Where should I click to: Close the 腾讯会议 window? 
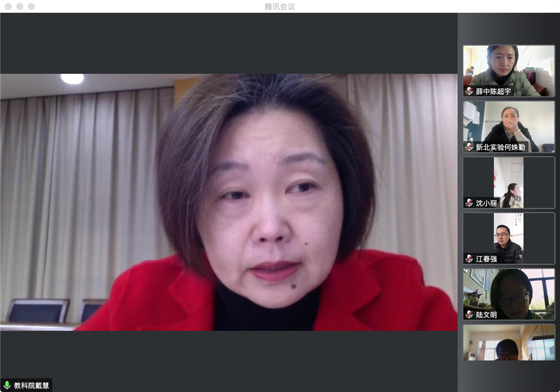point(8,7)
